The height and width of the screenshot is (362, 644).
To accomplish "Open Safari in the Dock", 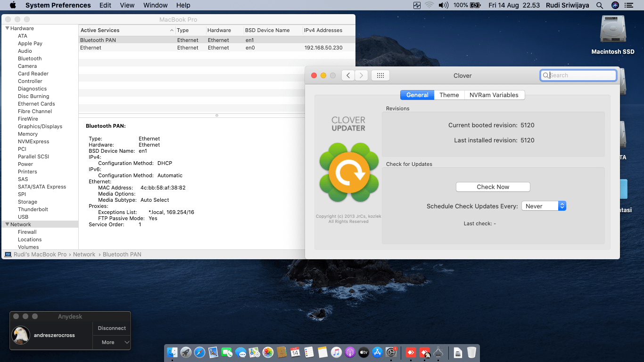I will tap(199, 352).
